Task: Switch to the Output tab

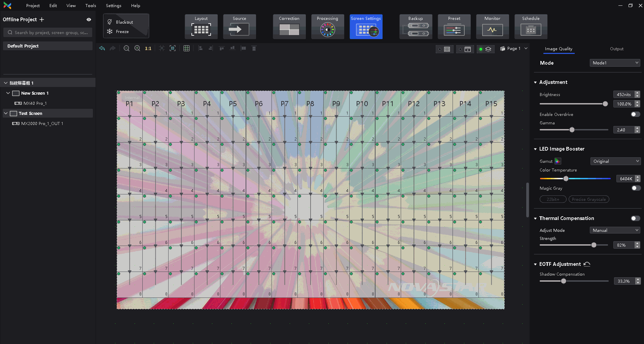Action: [x=616, y=49]
